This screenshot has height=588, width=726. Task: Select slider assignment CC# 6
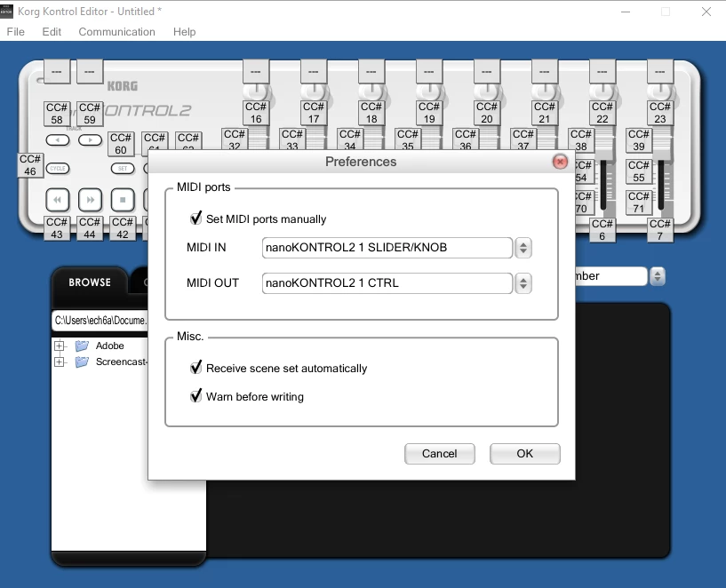[x=602, y=230]
